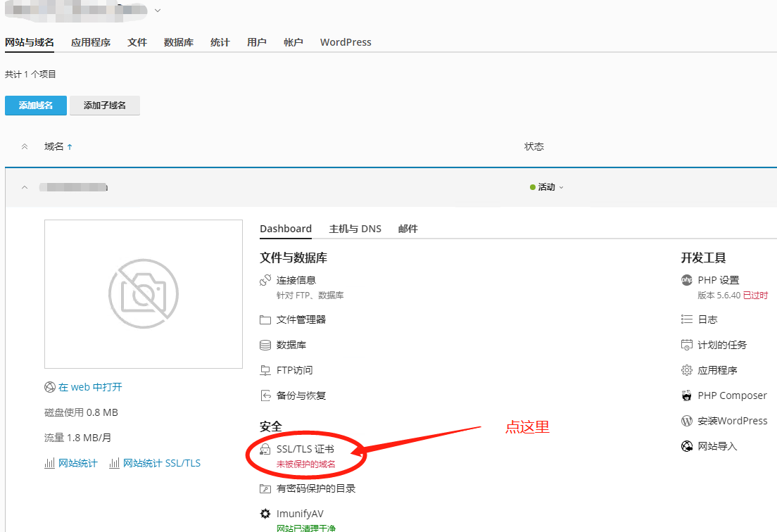Click the ascending sort arrow next to 域名
The width and height of the screenshot is (777, 532).
click(70, 147)
